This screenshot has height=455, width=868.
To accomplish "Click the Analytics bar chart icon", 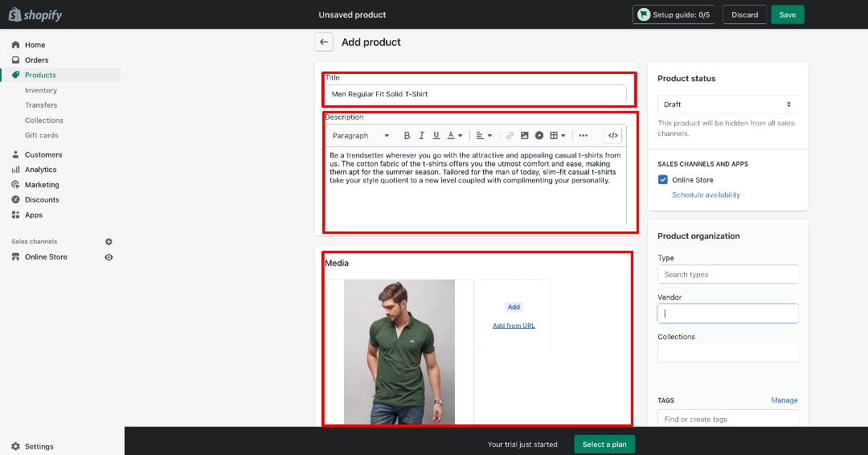I will pos(15,170).
